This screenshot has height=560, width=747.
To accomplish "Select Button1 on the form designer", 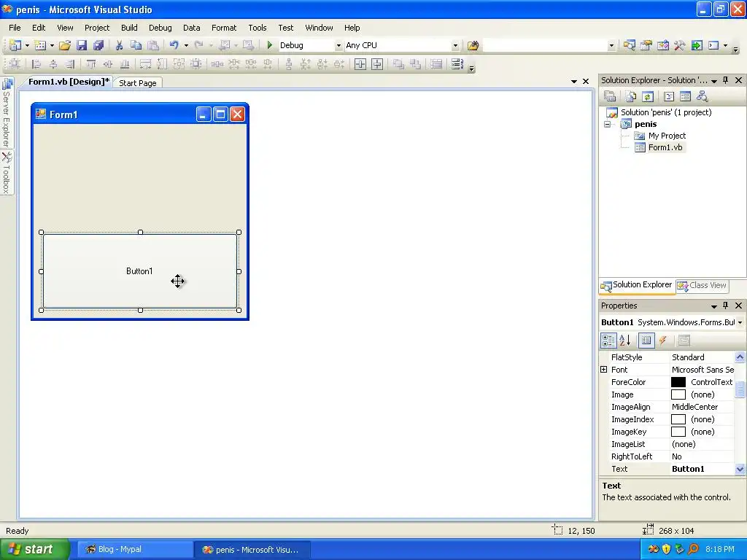I will (139, 271).
